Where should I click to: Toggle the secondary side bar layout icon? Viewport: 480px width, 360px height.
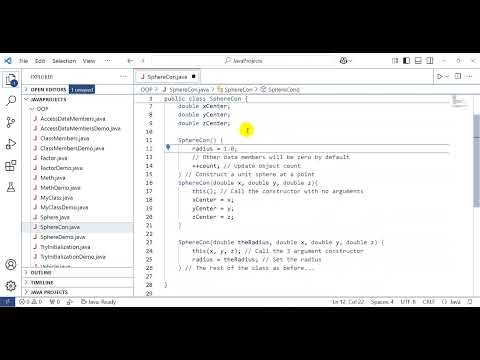coord(430,61)
